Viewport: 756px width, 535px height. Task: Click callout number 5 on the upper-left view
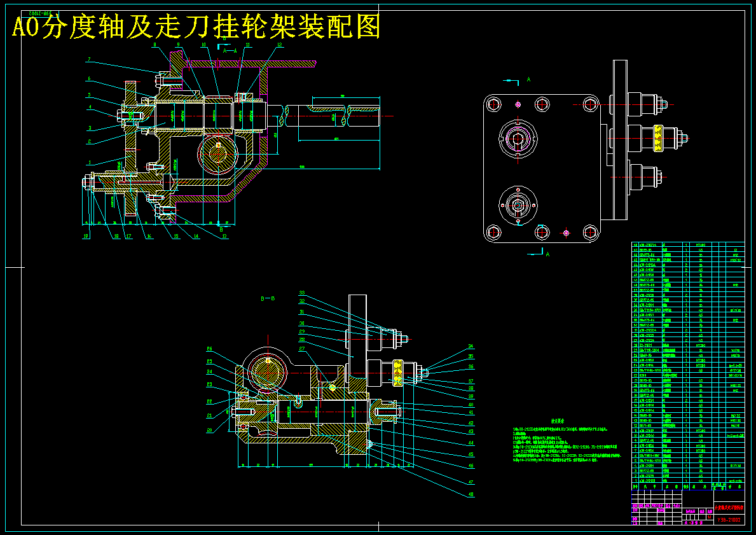coord(89,95)
